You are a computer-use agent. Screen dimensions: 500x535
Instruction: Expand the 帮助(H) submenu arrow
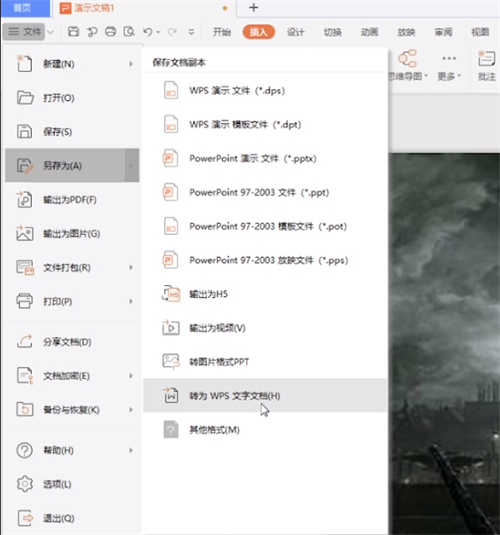131,450
